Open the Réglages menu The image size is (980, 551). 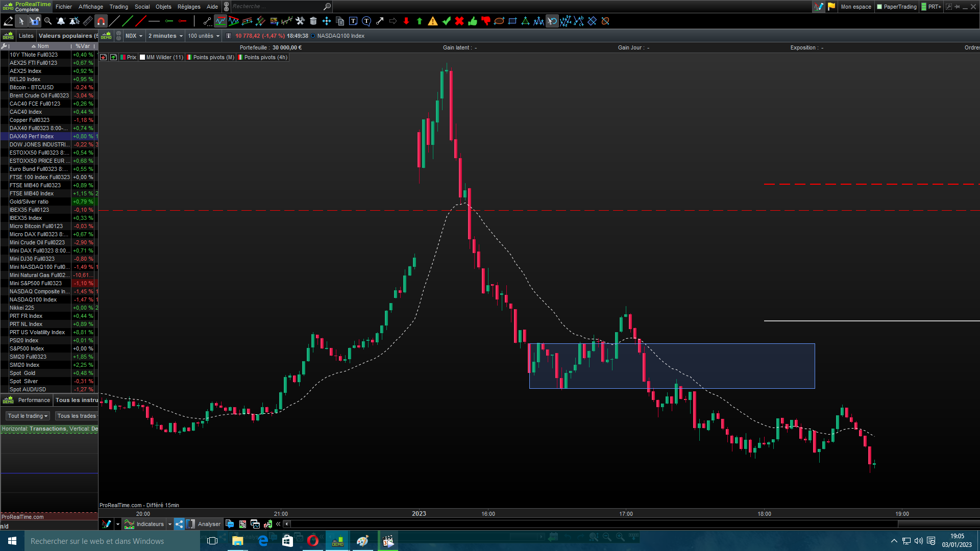click(189, 7)
